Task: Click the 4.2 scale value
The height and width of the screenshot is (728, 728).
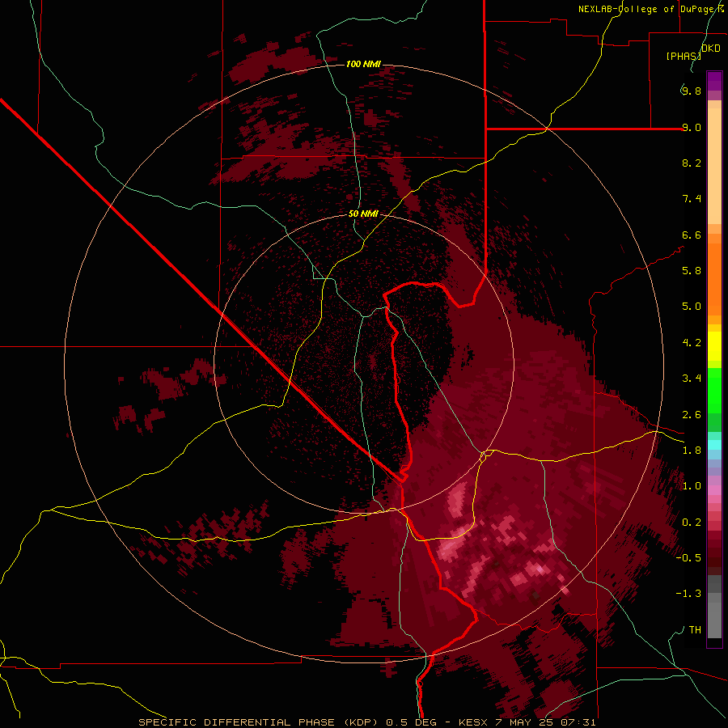Action: pyautogui.click(x=692, y=343)
